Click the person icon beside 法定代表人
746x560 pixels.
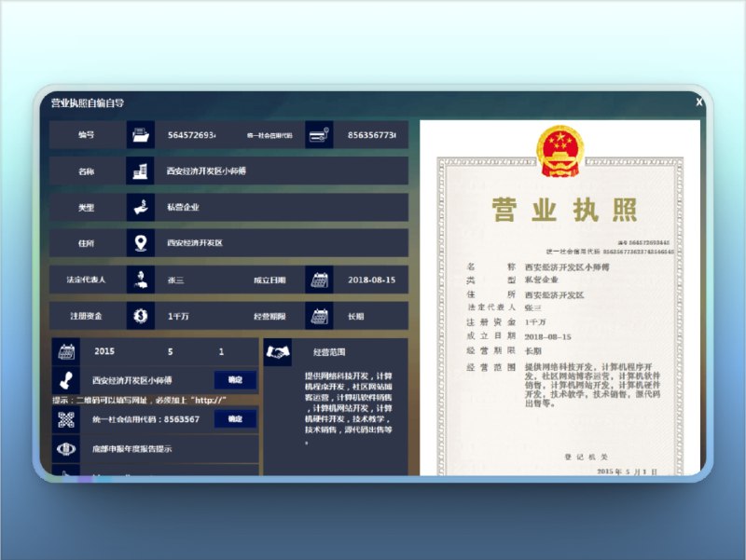(140, 280)
